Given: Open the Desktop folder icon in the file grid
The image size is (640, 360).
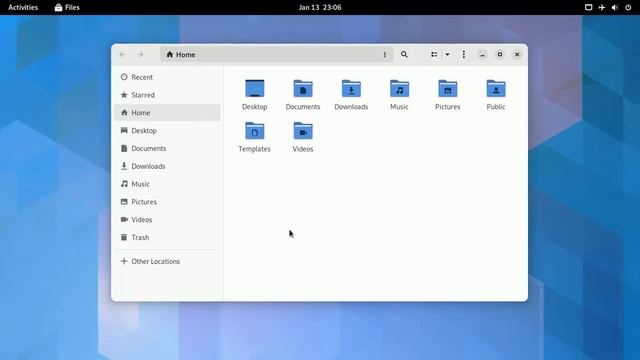Looking at the screenshot, I should point(254,89).
